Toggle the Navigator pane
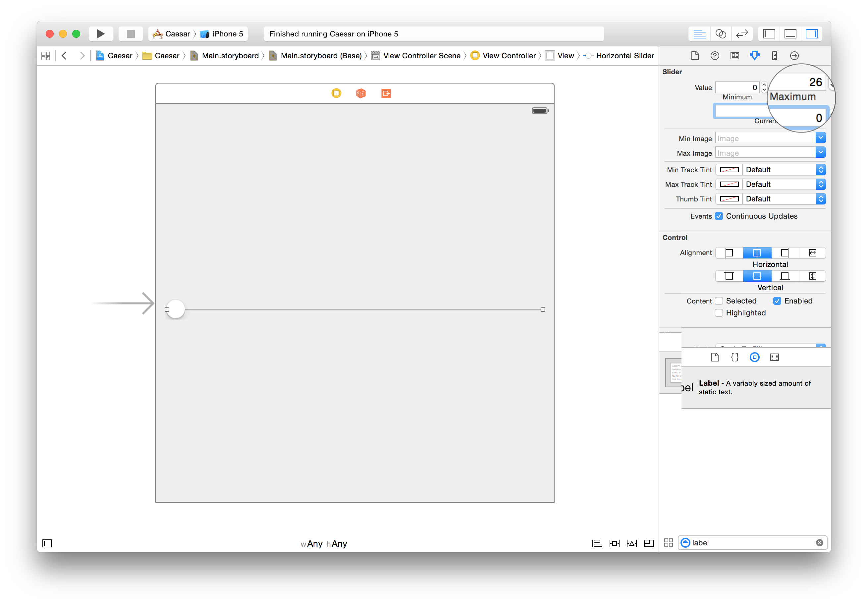 769,34
